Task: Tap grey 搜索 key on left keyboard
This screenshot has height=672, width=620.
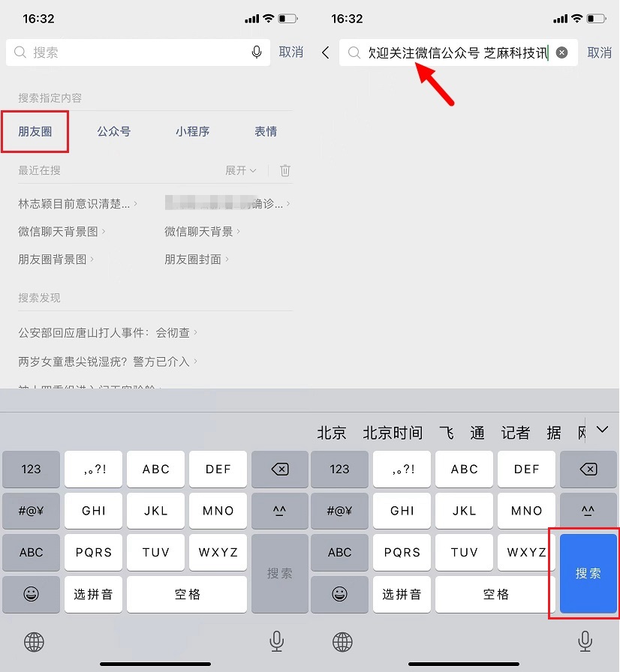Action: click(x=279, y=574)
